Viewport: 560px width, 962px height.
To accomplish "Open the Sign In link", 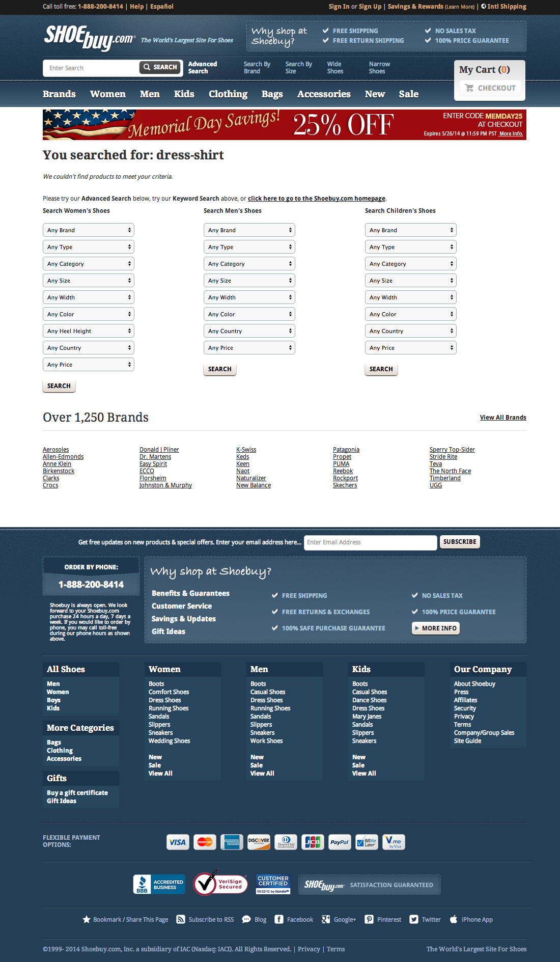I will pos(339,7).
